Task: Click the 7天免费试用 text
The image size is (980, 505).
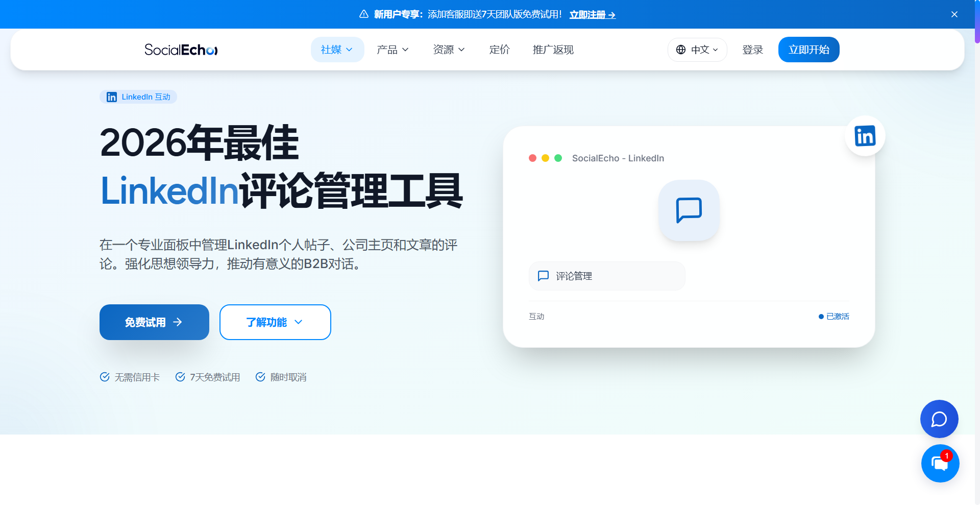Action: [215, 377]
